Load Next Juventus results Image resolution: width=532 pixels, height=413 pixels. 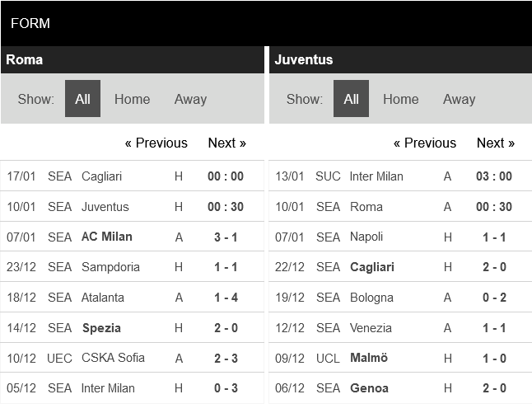(495, 143)
